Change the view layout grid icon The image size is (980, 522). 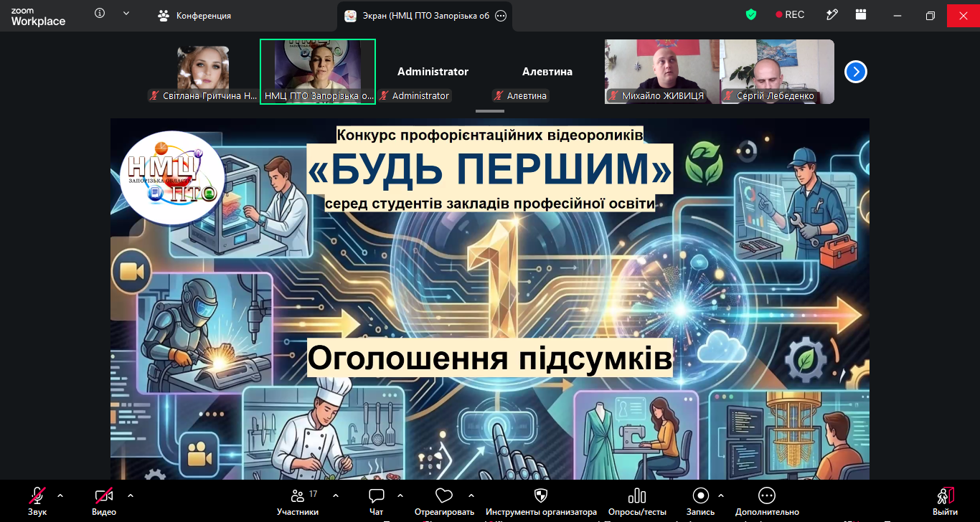pyautogui.click(x=861, y=14)
